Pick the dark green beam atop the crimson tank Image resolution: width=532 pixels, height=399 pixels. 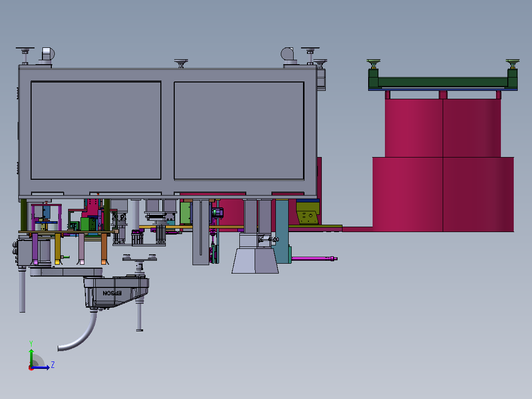(443, 82)
